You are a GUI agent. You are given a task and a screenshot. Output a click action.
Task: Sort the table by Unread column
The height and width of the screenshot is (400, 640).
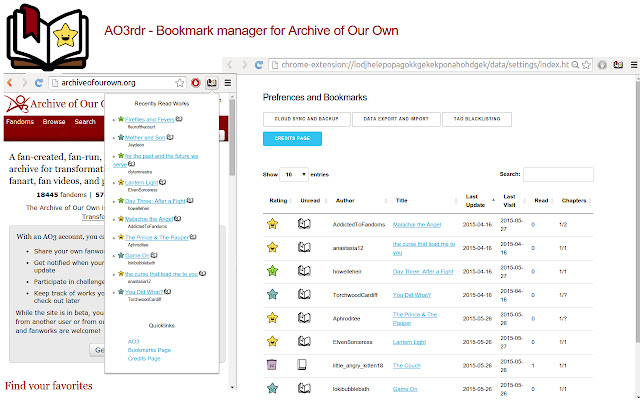[313, 201]
